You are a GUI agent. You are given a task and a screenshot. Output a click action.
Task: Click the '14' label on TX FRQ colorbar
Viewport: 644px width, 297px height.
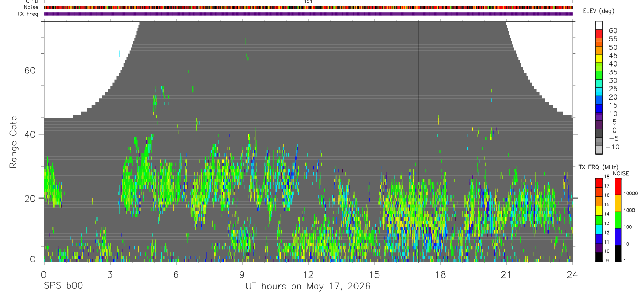coord(607,214)
